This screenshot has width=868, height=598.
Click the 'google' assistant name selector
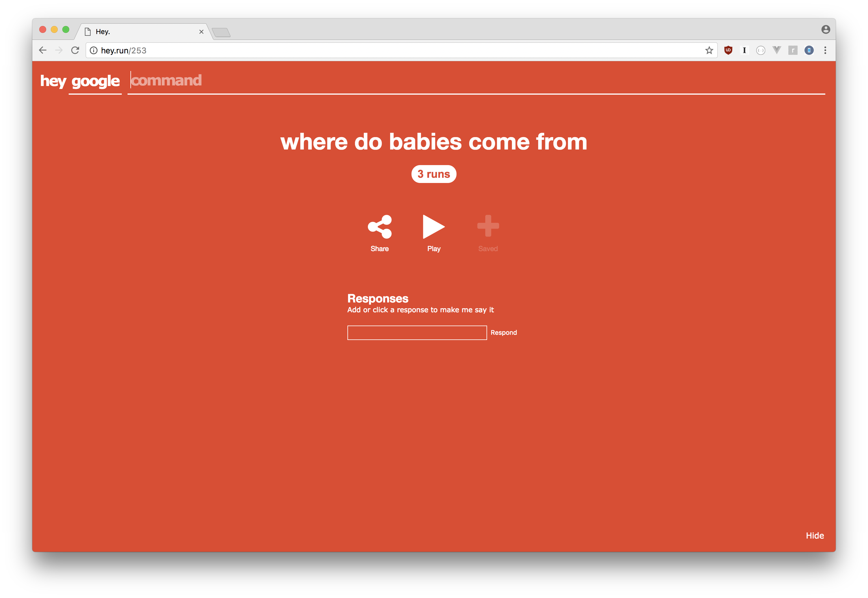pos(95,81)
